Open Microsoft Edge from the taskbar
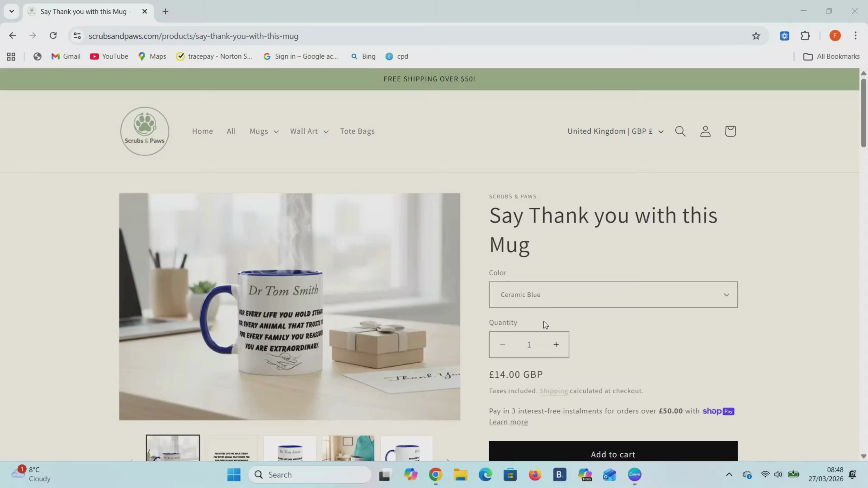This screenshot has width=868, height=488. point(485,475)
